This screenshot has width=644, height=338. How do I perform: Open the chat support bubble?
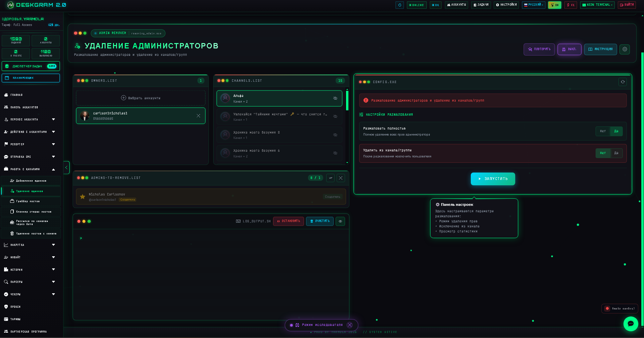pos(631,324)
